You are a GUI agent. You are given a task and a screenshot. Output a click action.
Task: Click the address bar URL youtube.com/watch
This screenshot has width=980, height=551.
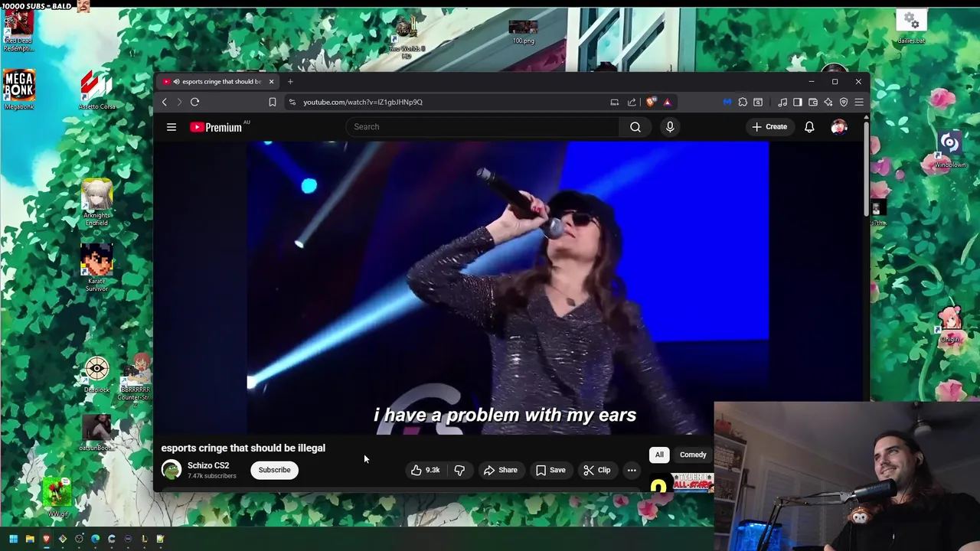[x=363, y=102]
